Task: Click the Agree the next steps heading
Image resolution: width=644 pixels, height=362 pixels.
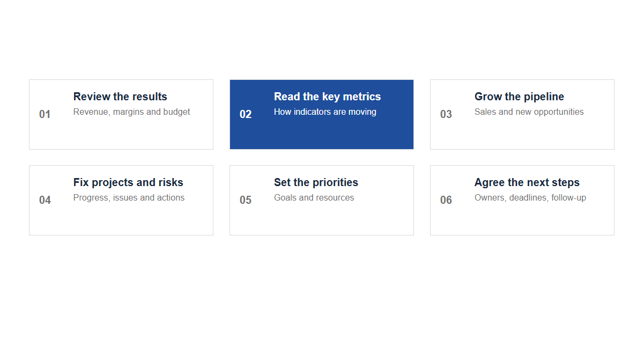Action: click(527, 182)
